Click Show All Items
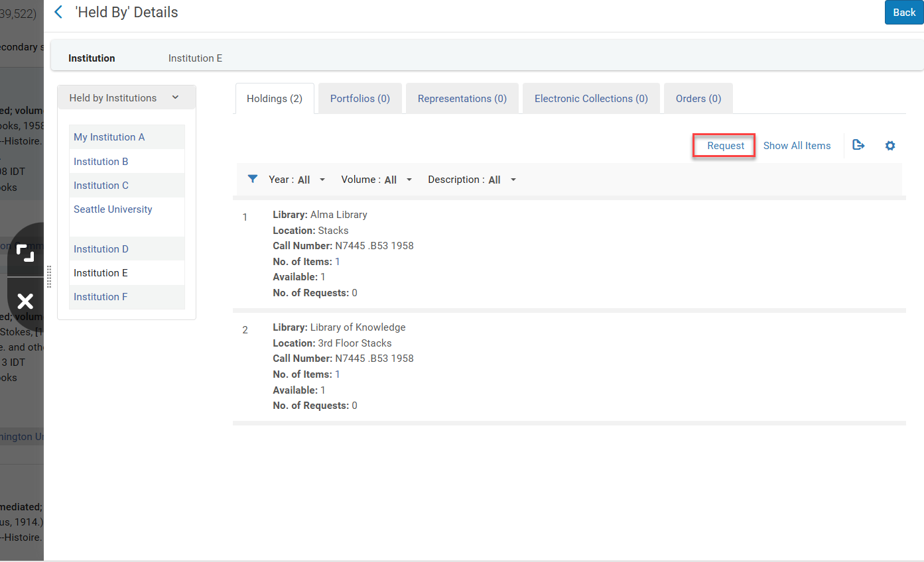 (797, 146)
